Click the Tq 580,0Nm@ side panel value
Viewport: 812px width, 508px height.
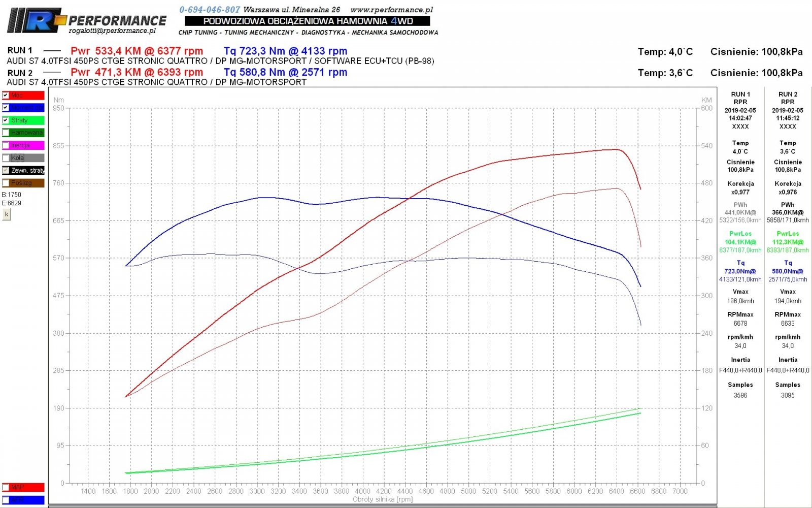(x=788, y=271)
